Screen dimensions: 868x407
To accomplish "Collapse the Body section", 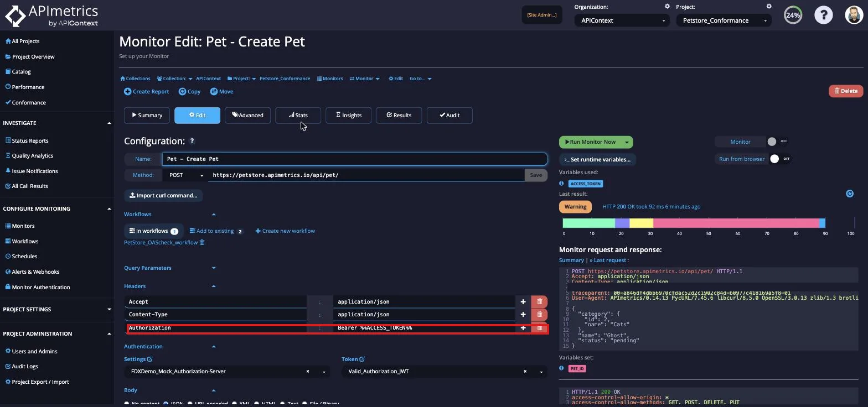I will pyautogui.click(x=214, y=390).
